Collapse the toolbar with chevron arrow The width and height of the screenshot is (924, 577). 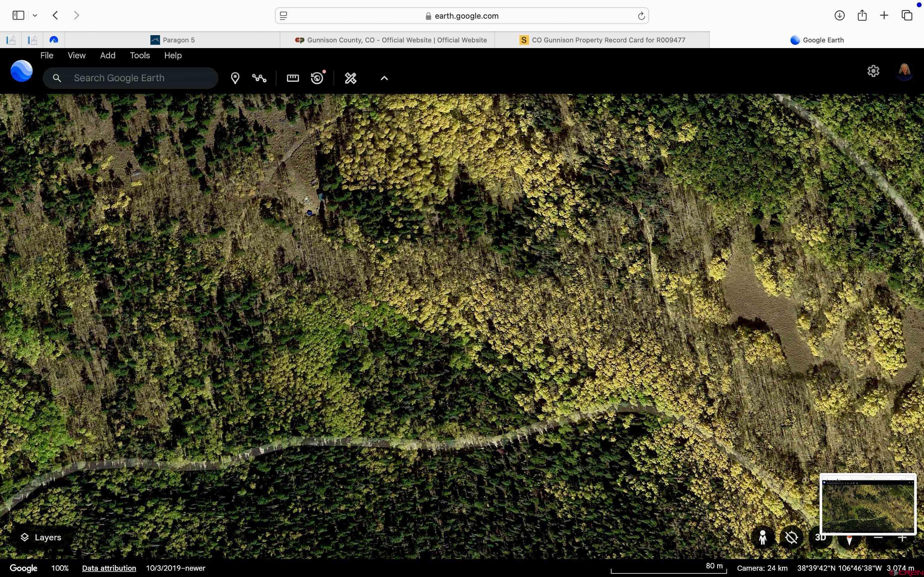click(384, 78)
